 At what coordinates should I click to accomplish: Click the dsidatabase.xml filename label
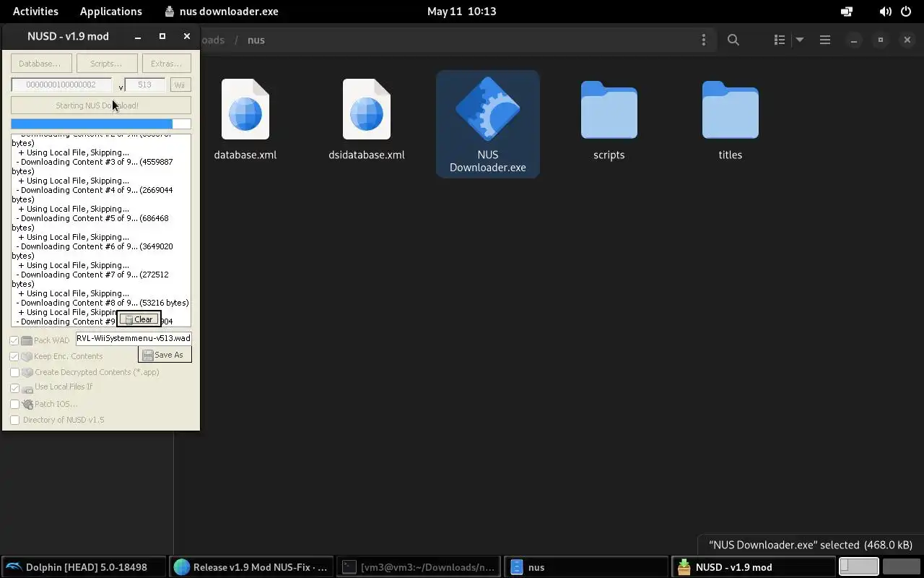pos(367,155)
